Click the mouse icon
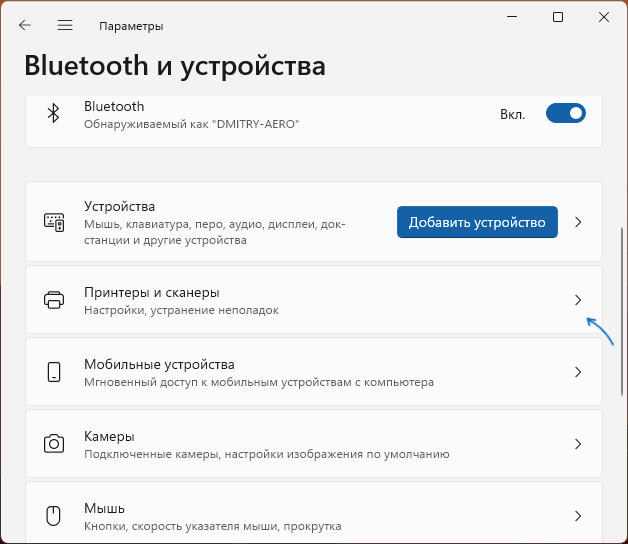Image resolution: width=628 pixels, height=544 pixels. pos(53,516)
